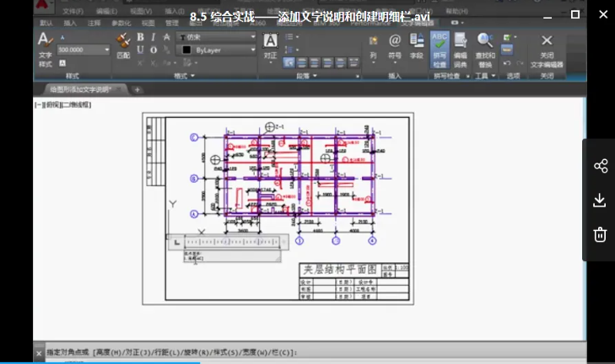Screen dimensions: 615x364
Task: Click the text editor ruler bar
Action: (232, 242)
